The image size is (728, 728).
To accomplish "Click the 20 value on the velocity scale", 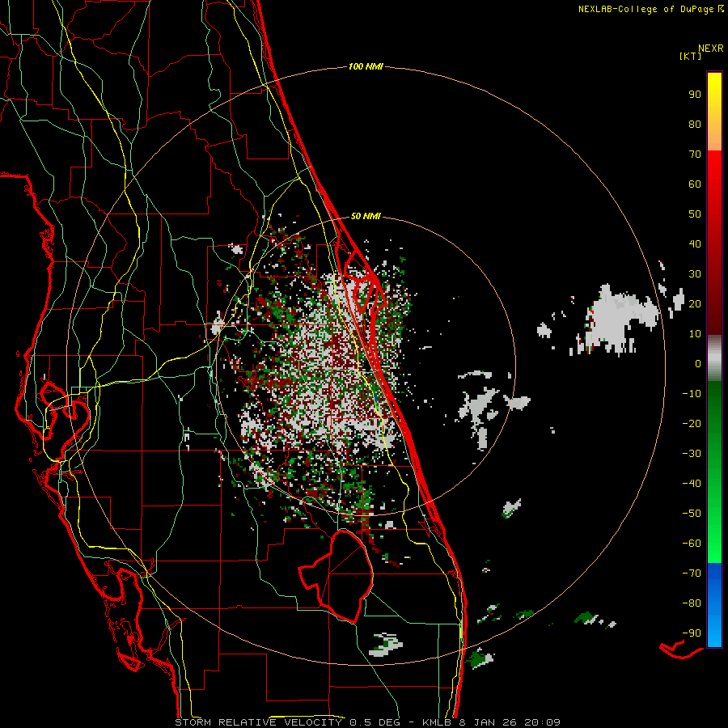I will click(695, 304).
